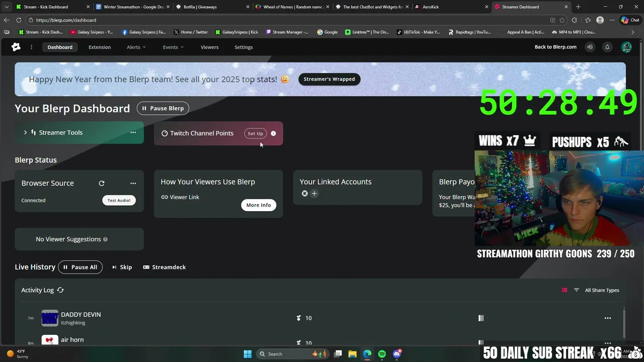This screenshot has width=644, height=362.
Task: Refresh the Browser Source connection
Action: coord(102,183)
